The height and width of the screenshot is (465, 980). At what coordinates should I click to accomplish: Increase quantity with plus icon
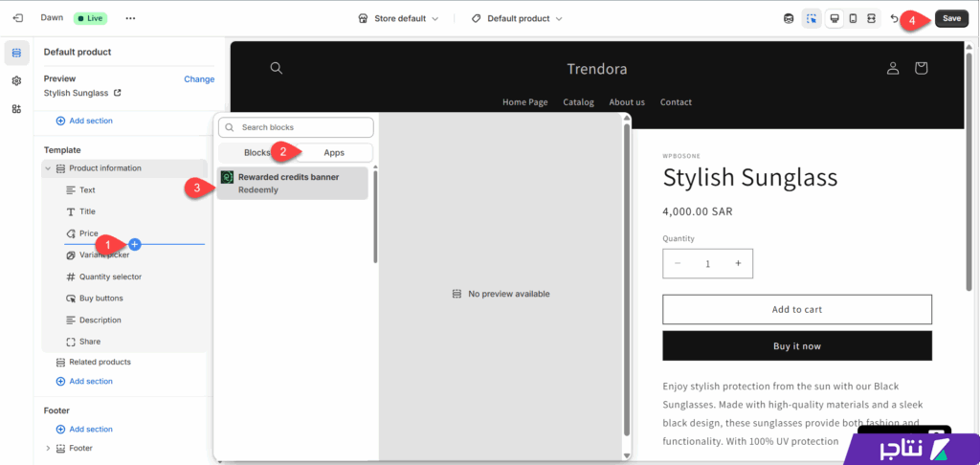pyautogui.click(x=738, y=264)
